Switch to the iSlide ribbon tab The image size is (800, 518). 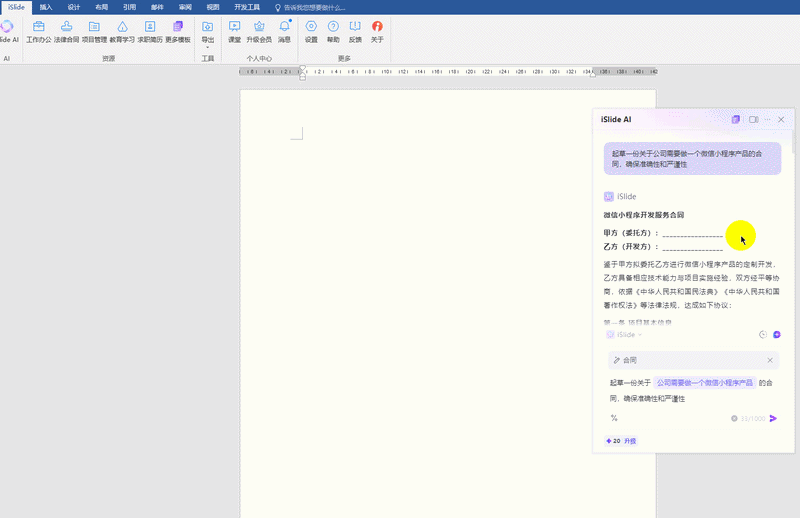point(16,7)
